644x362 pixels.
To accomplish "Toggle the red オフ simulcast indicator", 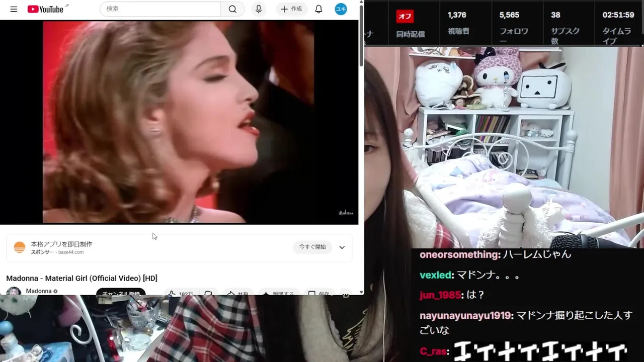I will 405,16.
